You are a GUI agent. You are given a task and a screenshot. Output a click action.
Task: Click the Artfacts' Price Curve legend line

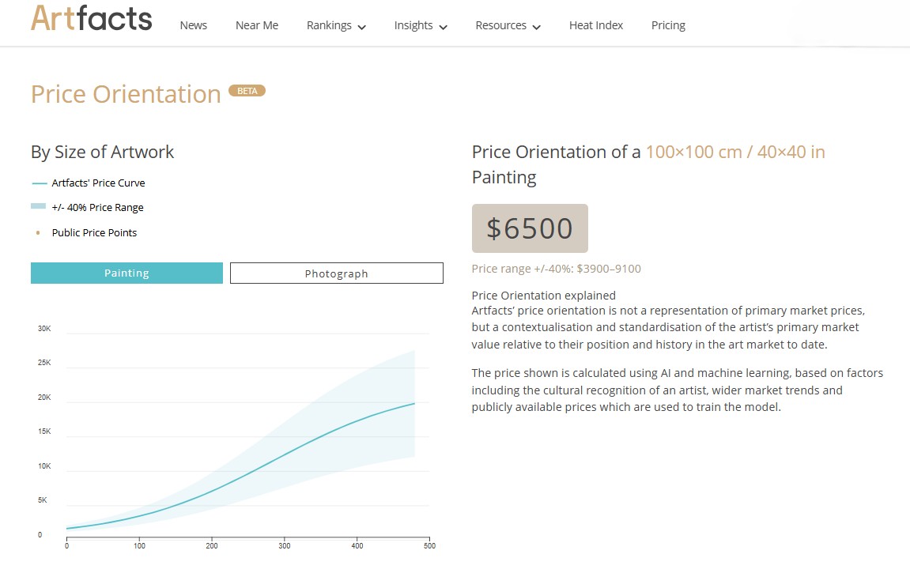pos(39,183)
